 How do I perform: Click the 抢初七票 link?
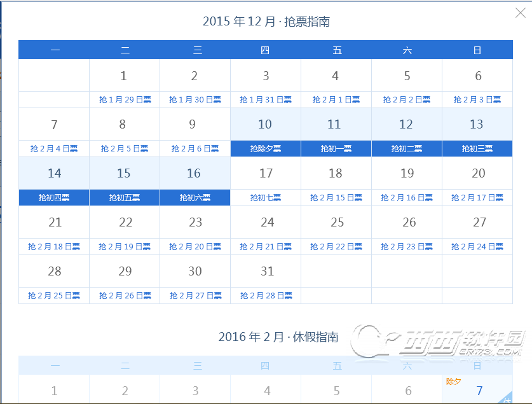266,198
